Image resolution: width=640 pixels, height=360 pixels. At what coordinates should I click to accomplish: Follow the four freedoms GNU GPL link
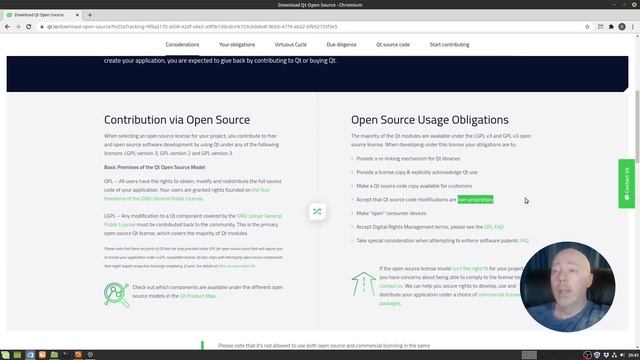187,194
